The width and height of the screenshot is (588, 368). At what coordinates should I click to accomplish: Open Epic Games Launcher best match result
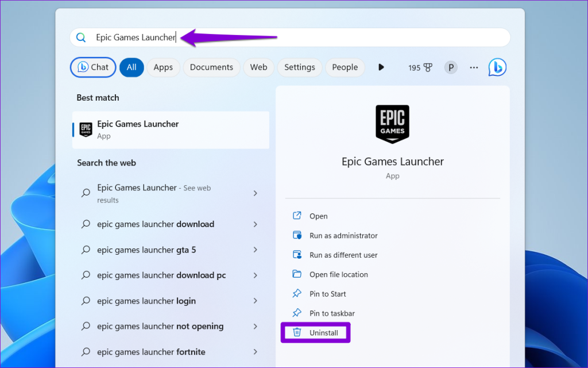coord(171,129)
